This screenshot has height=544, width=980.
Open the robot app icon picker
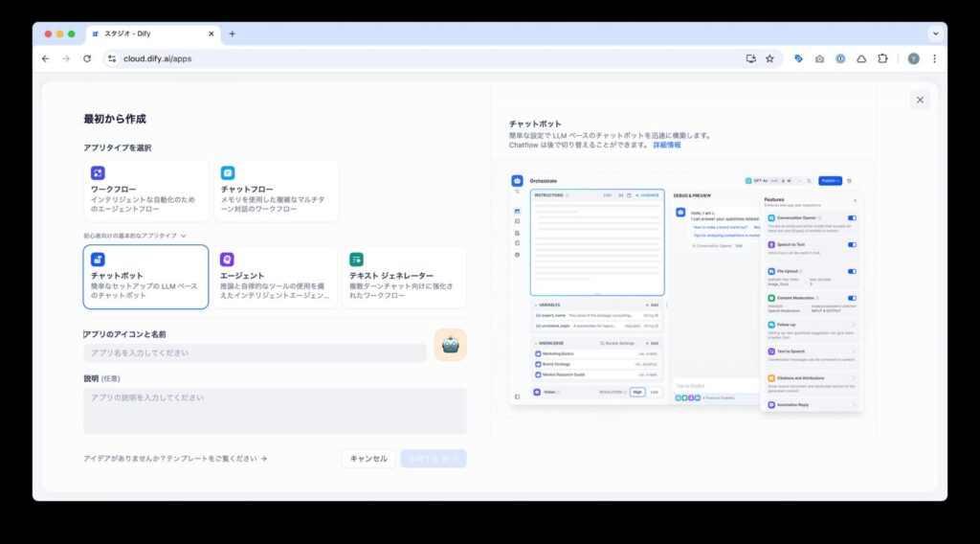click(450, 345)
